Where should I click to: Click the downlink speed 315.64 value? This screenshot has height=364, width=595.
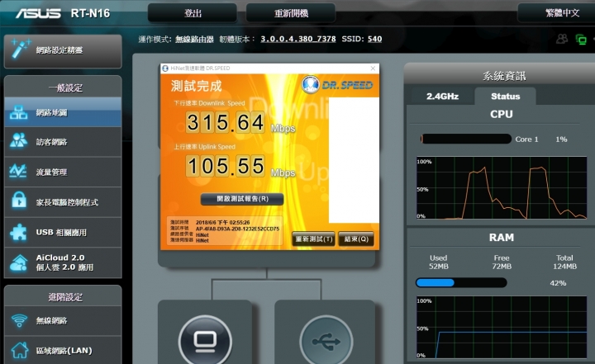pos(225,122)
